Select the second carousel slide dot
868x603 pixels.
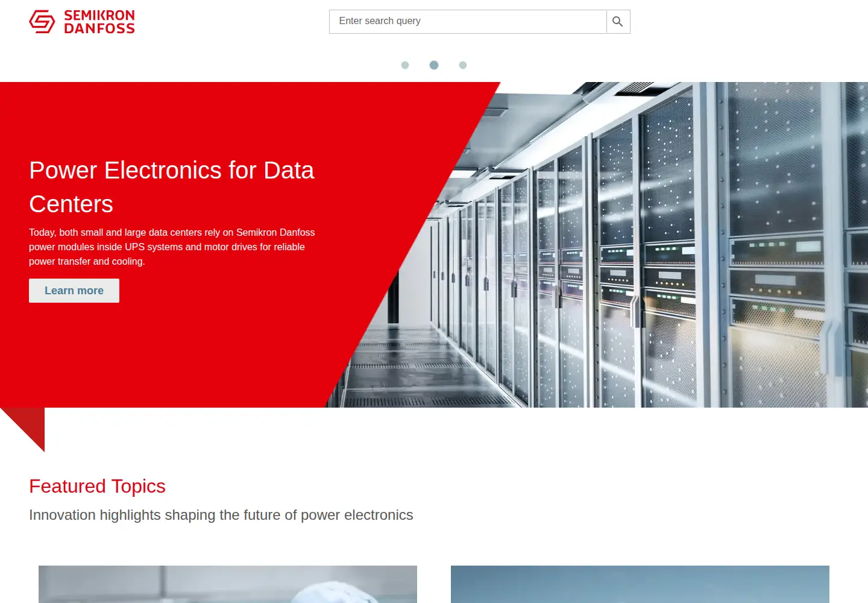click(434, 65)
